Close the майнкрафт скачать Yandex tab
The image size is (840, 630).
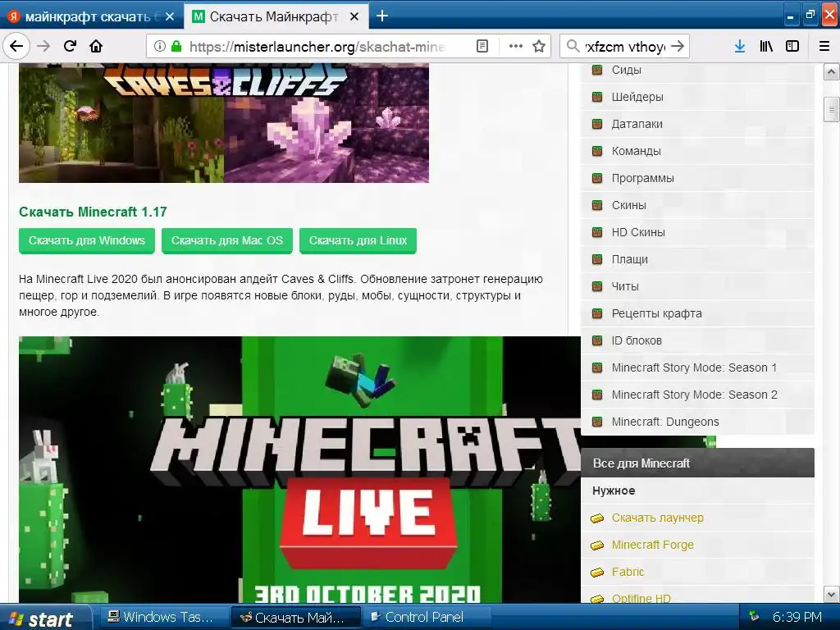click(x=170, y=16)
